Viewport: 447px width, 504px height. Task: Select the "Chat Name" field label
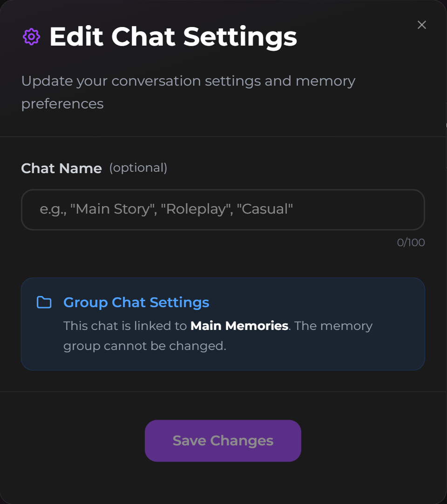pos(61,168)
